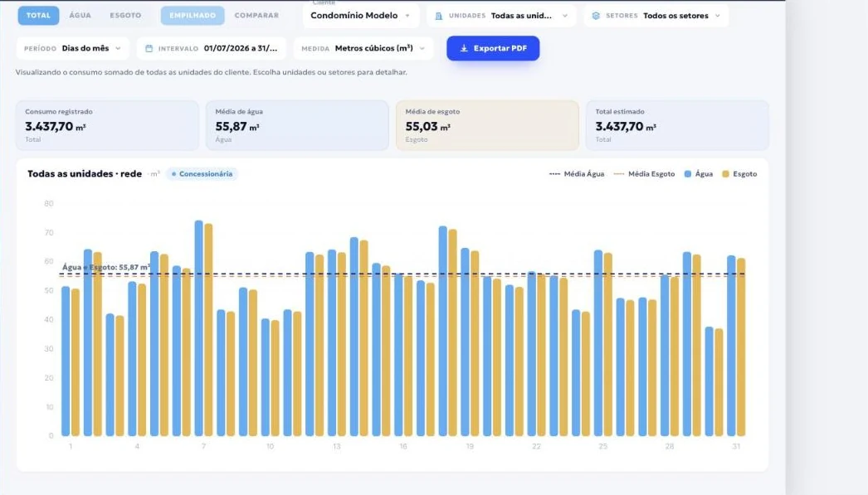This screenshot has height=495, width=868.
Task: Select the TOTAL view tab
Action: click(38, 16)
